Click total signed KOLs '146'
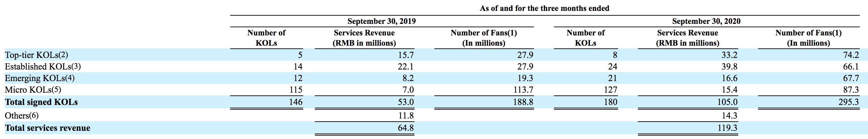Image resolution: width=868 pixels, height=139 pixels. point(296,102)
